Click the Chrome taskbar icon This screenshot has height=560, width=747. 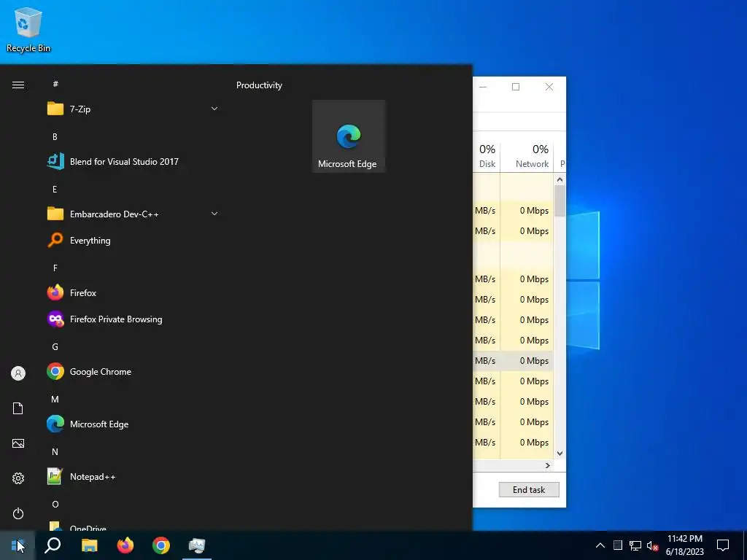point(161,545)
